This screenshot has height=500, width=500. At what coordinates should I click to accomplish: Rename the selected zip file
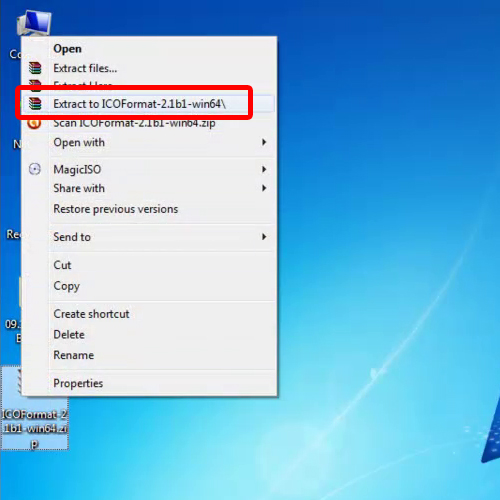tap(149, 355)
